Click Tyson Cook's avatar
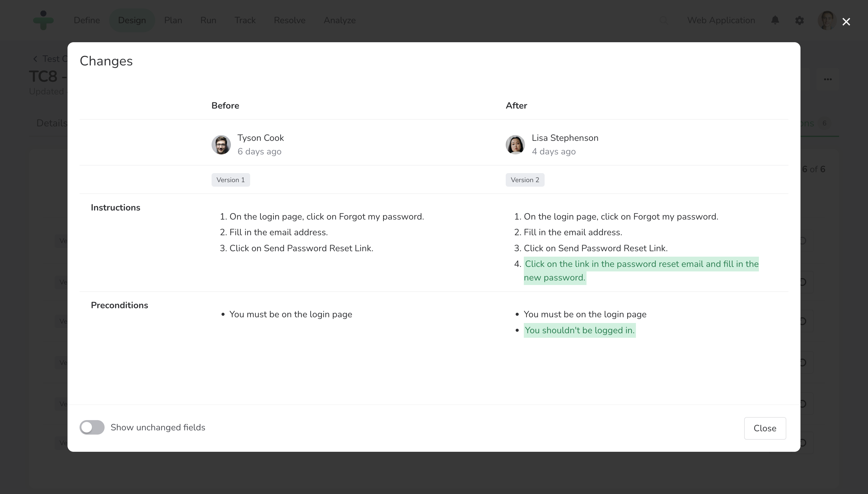The width and height of the screenshot is (868, 494). [x=221, y=145]
